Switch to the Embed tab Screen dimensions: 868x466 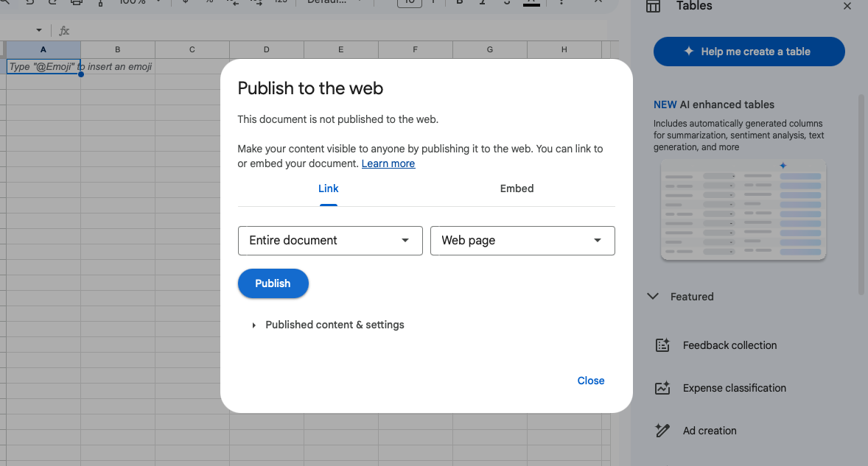tap(517, 188)
